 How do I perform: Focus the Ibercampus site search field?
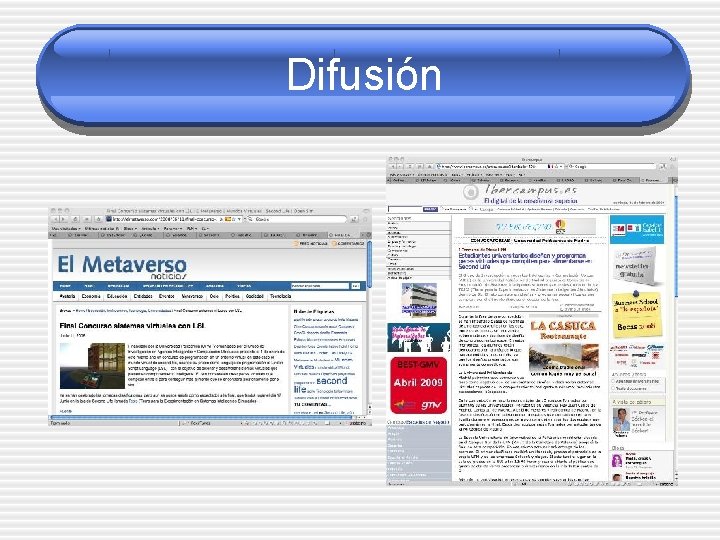pyautogui.click(x=405, y=209)
